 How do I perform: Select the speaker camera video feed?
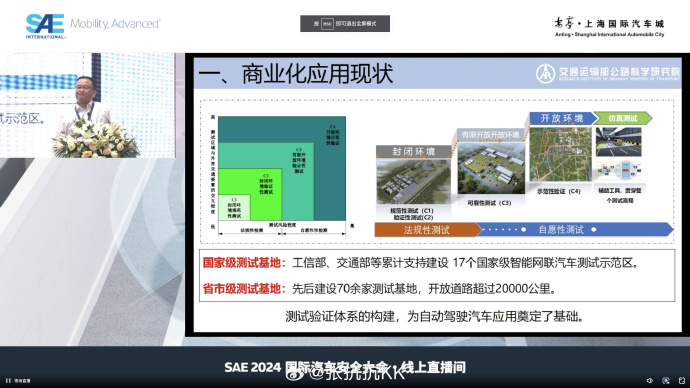tap(88, 105)
